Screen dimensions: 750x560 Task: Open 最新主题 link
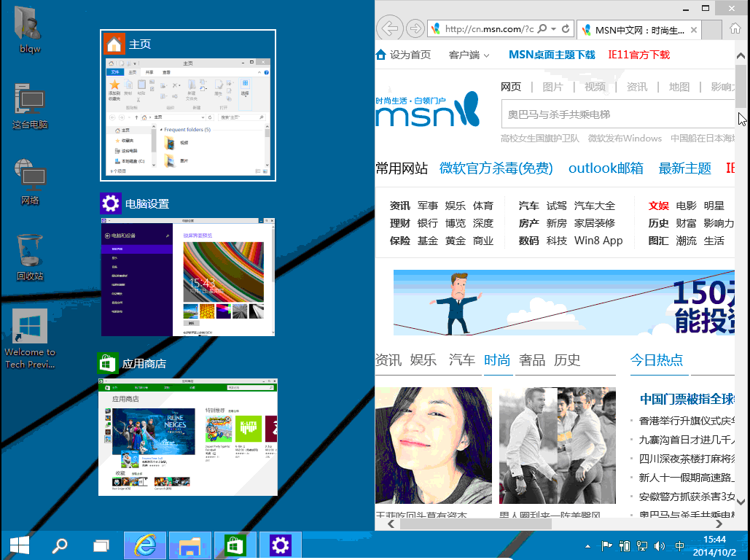pyautogui.click(x=684, y=168)
